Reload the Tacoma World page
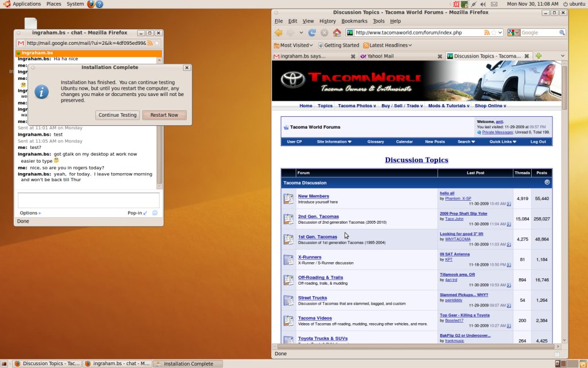Viewport: 588px width, 368px height. click(x=312, y=33)
